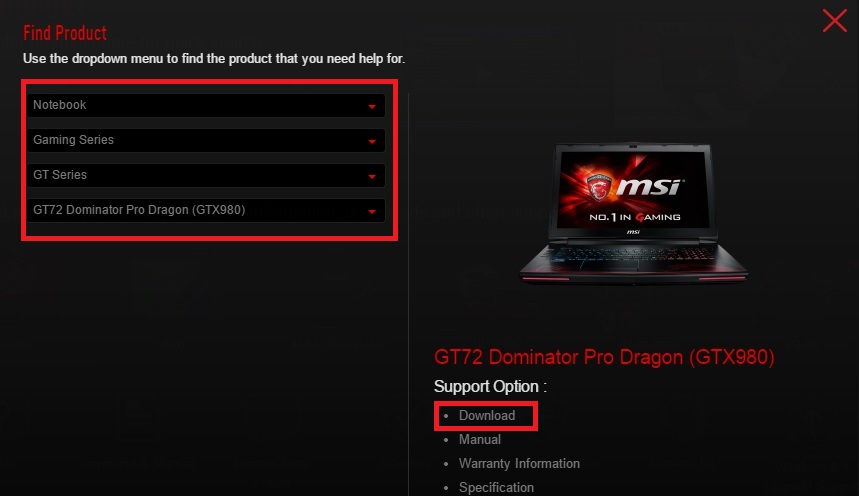Open the Download support option
The width and height of the screenshot is (859, 496).
point(487,415)
